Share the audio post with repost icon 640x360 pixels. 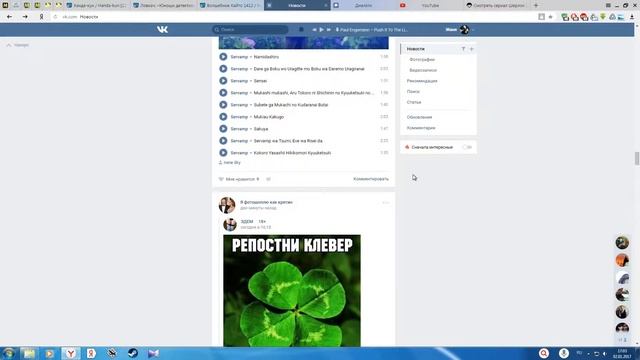click(x=268, y=179)
